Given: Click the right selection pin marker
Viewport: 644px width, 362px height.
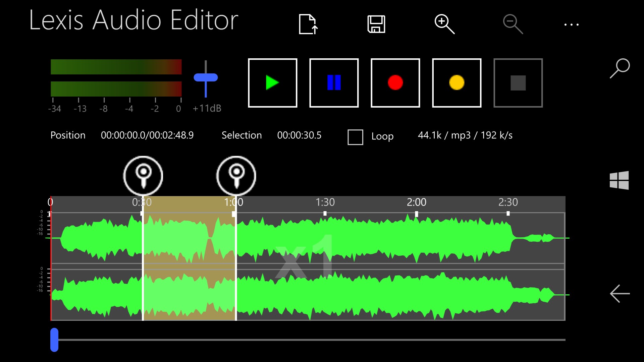Looking at the screenshot, I should tap(236, 175).
